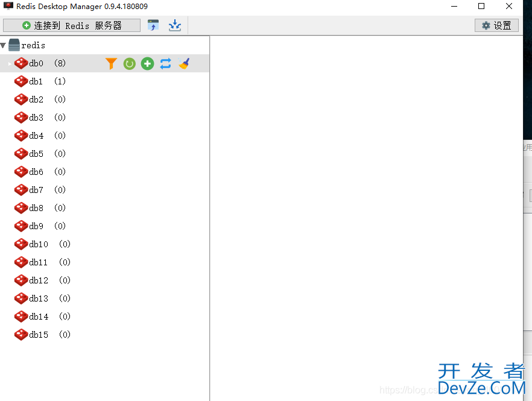Select the db15 database row
Viewport: 532px width, 401px height.
pyautogui.click(x=104, y=335)
